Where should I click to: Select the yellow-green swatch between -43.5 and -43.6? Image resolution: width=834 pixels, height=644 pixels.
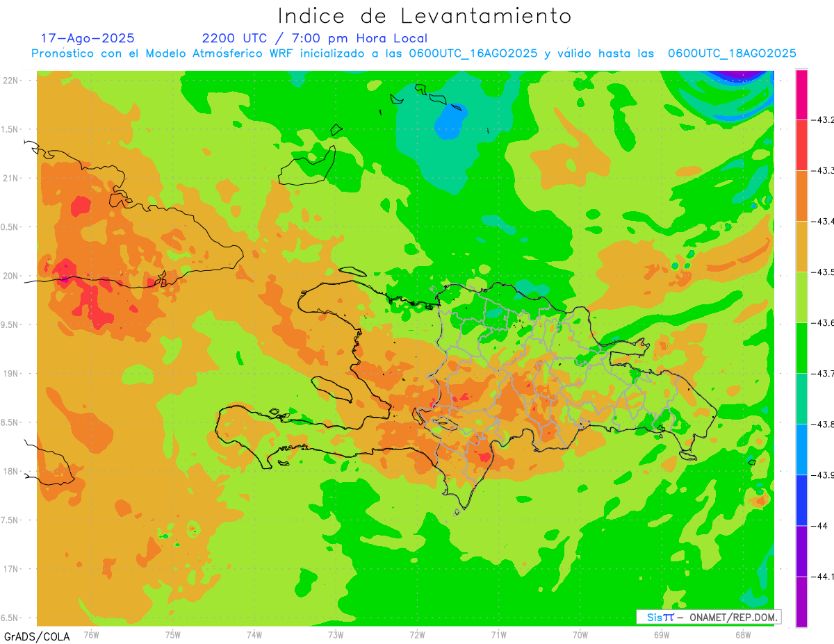[801, 297]
